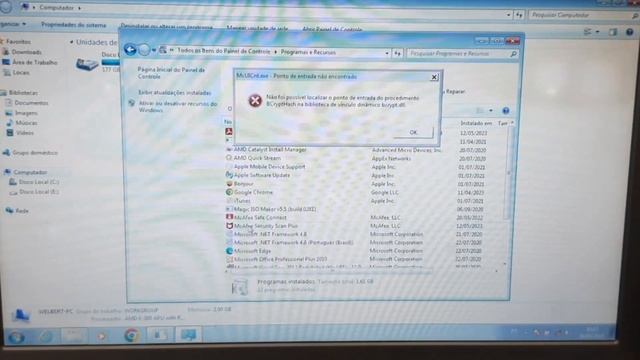This screenshot has width=640, height=360.
Task: Click the Bonjour program icon
Action: (229, 183)
